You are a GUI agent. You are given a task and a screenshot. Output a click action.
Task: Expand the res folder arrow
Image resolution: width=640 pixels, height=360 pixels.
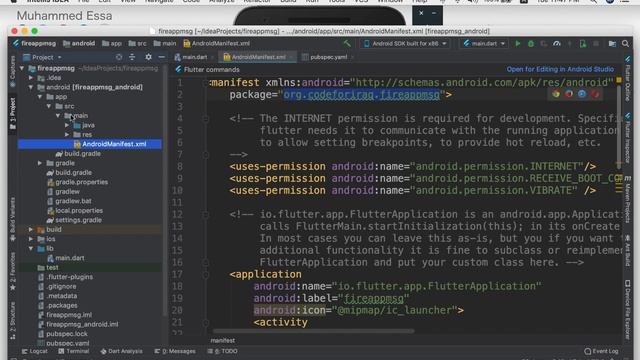(x=67, y=134)
